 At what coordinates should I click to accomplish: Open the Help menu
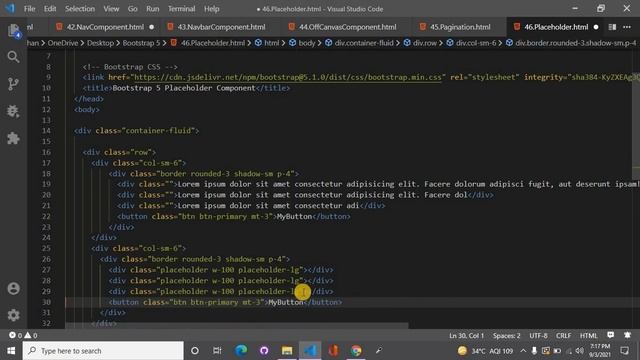(212, 9)
